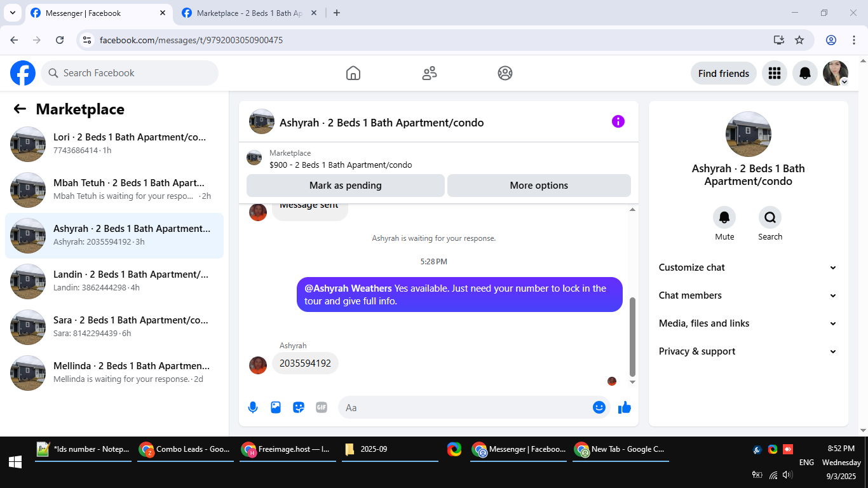Open the Windows Start menu
Screen dimensions: 868x488
(x=15, y=462)
